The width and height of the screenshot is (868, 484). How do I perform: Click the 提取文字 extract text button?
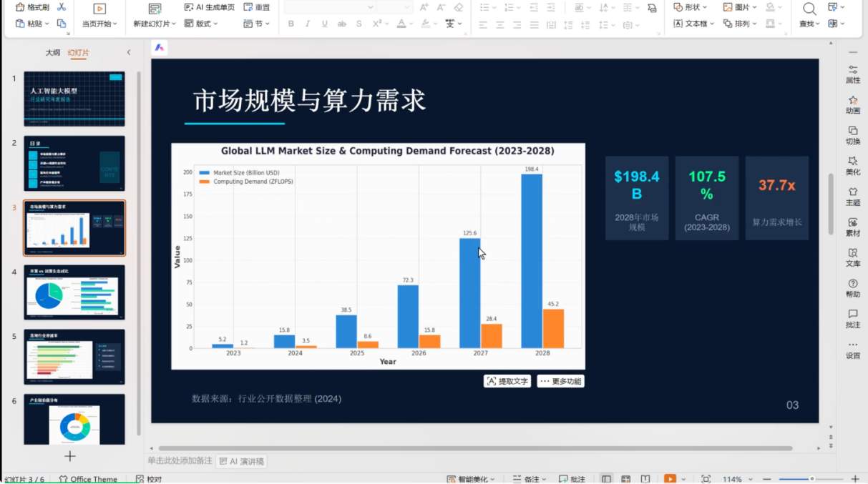[x=507, y=381]
